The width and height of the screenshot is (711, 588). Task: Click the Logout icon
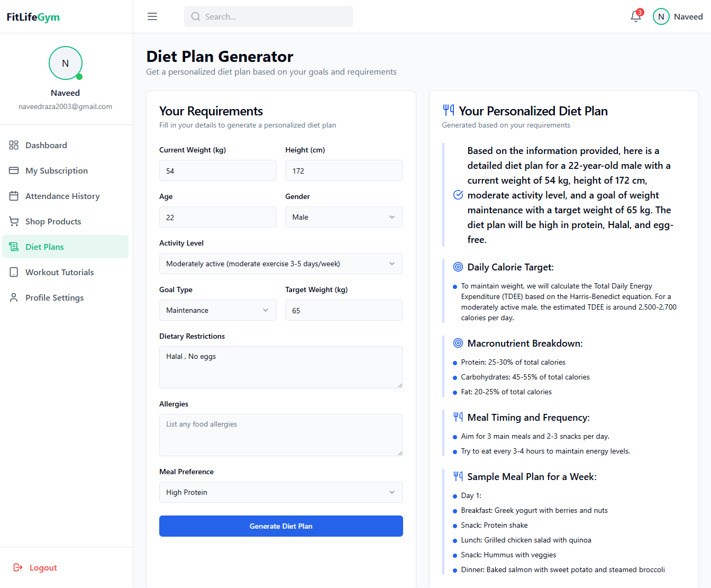[18, 567]
